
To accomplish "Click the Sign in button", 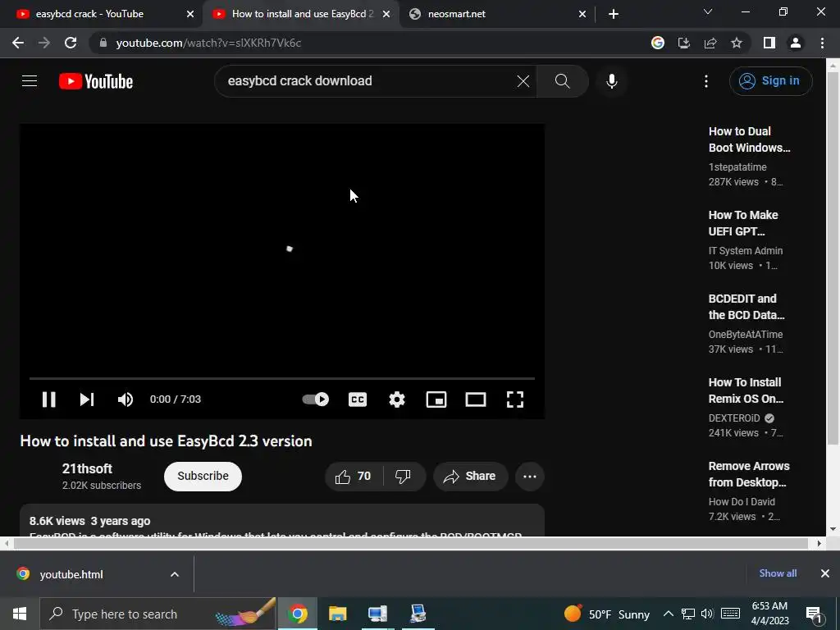I will 770,81.
